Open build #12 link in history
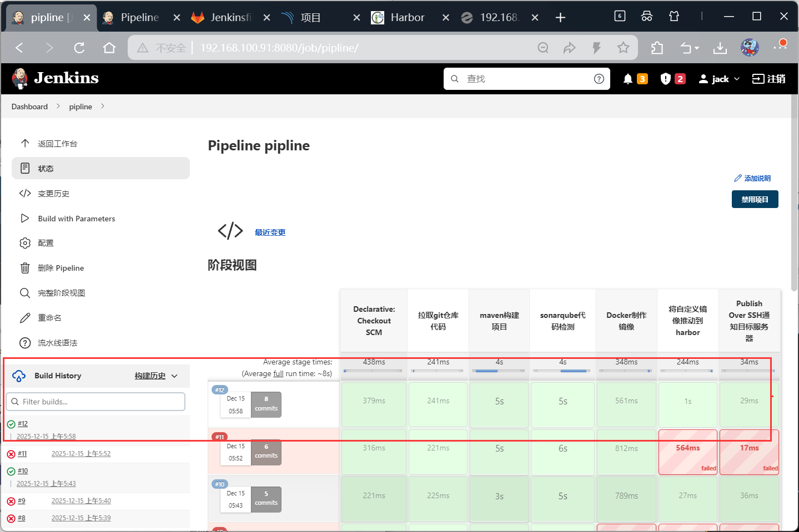Image resolution: width=799 pixels, height=532 pixels. click(23, 424)
